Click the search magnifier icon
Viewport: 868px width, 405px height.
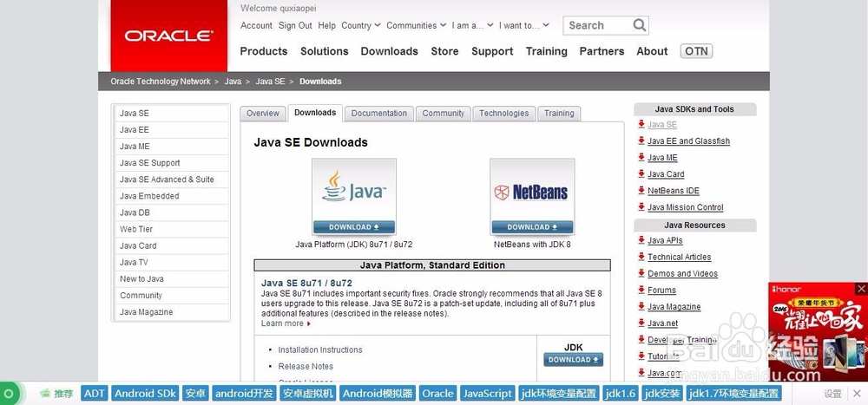[640, 25]
